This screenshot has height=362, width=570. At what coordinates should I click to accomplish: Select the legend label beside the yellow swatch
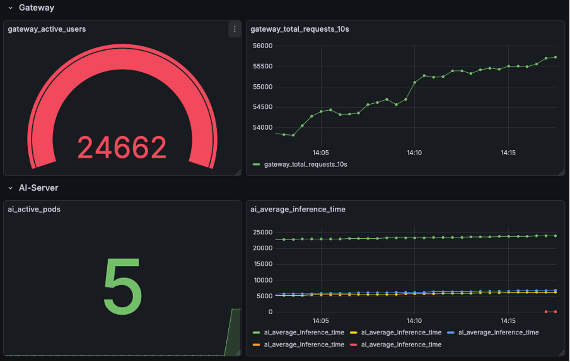(401, 333)
